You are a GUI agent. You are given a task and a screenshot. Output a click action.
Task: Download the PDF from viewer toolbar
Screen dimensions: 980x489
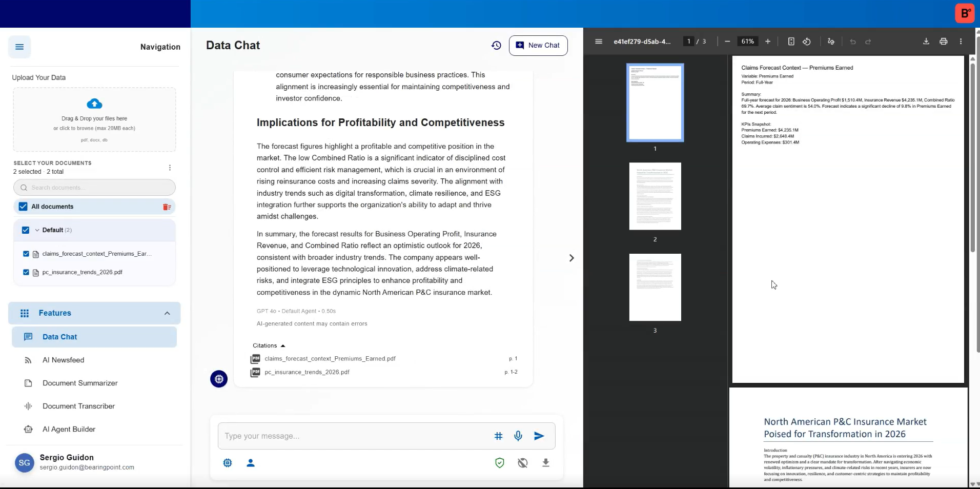[x=926, y=42]
